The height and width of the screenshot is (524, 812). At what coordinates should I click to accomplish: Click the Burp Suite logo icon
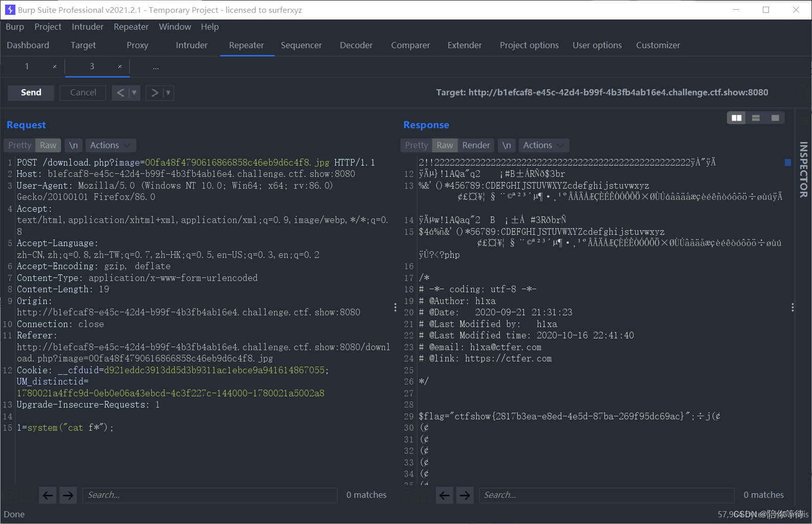(10, 10)
